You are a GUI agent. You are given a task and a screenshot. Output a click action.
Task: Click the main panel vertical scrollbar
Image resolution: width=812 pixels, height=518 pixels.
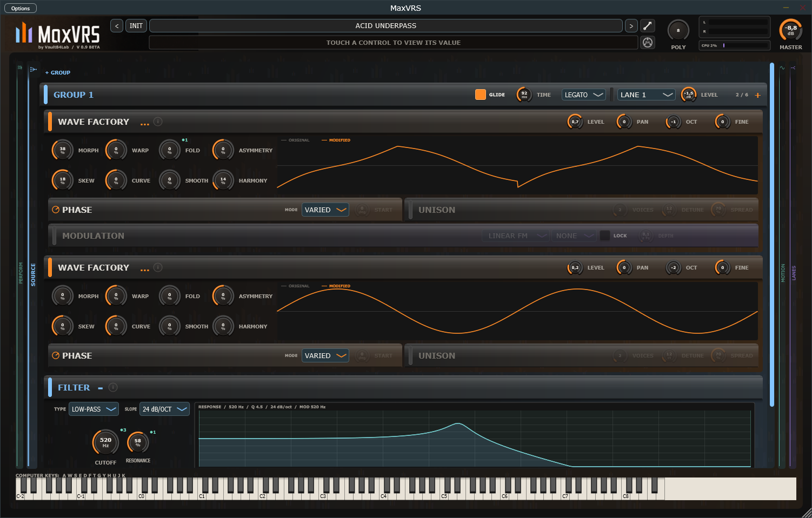tap(772, 234)
